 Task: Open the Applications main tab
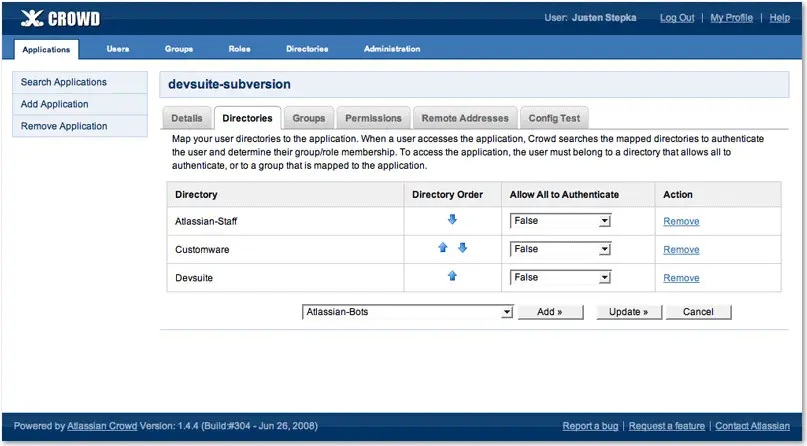[x=46, y=49]
